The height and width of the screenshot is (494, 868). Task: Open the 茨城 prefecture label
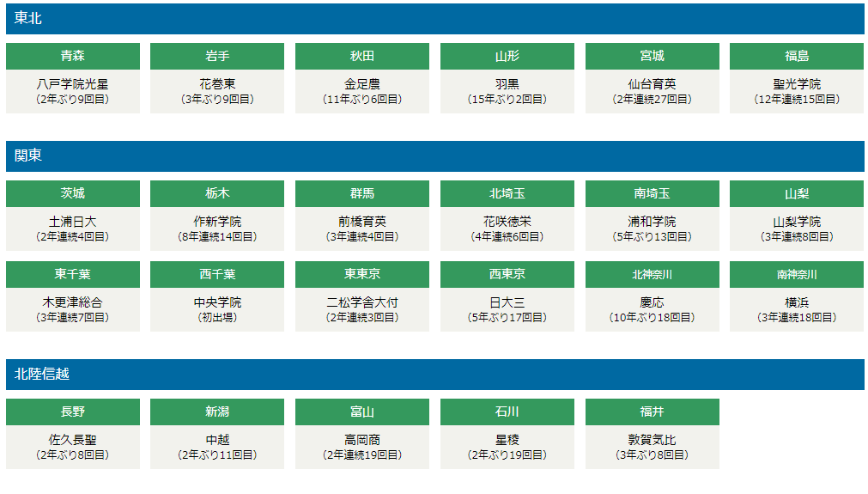click(73, 193)
